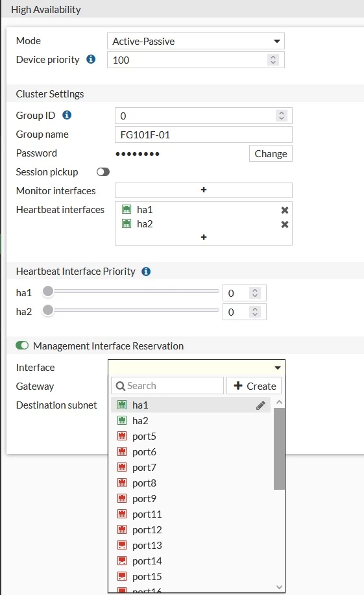Toggle the Session pickup switch

(103, 172)
